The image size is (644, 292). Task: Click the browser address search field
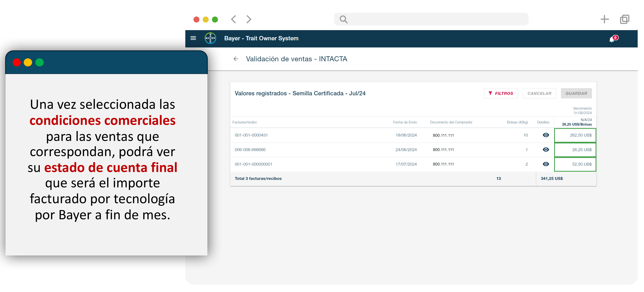tap(431, 19)
